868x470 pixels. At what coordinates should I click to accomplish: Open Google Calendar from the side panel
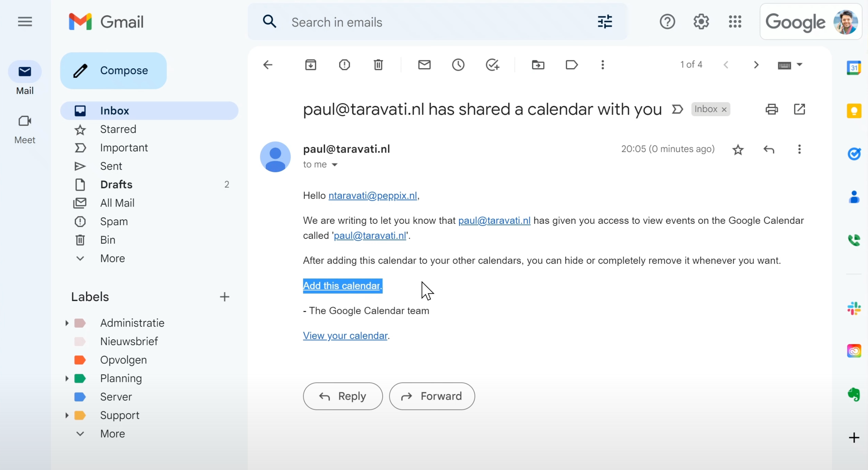click(x=854, y=68)
